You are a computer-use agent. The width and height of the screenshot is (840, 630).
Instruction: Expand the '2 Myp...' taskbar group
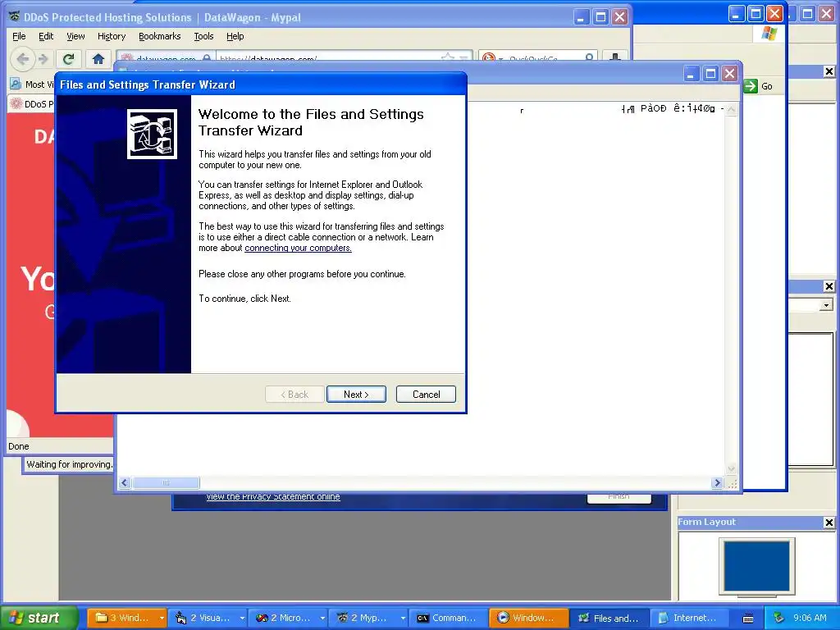tap(403, 619)
